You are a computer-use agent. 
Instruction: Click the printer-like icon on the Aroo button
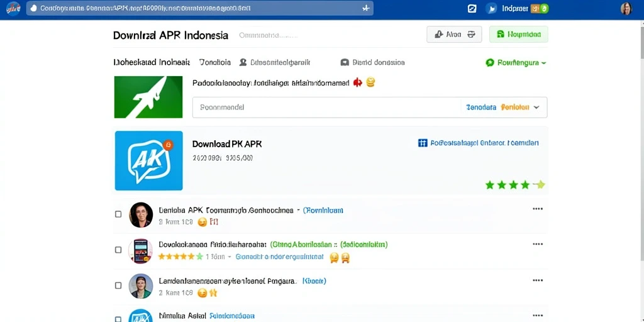[x=472, y=35]
